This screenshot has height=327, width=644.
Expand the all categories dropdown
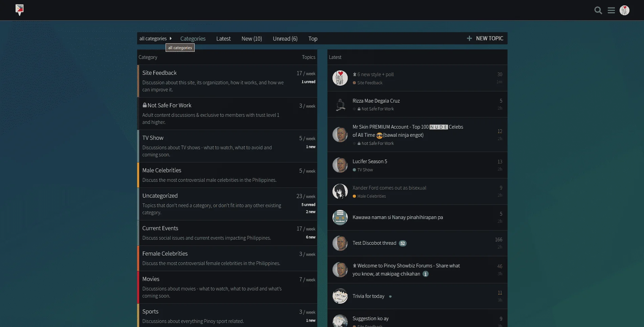click(155, 39)
